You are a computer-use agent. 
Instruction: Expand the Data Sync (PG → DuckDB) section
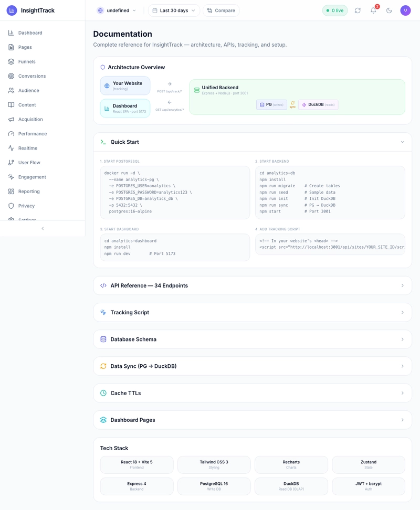point(253,366)
